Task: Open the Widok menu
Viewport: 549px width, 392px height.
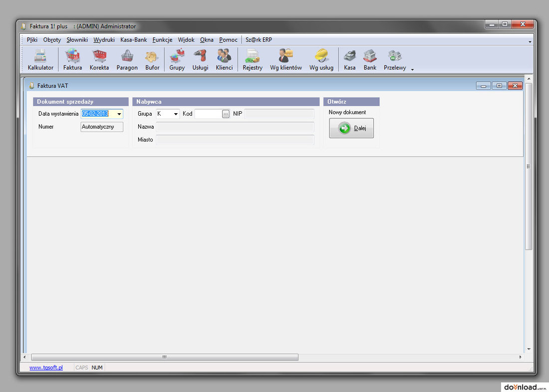Action: coord(186,40)
